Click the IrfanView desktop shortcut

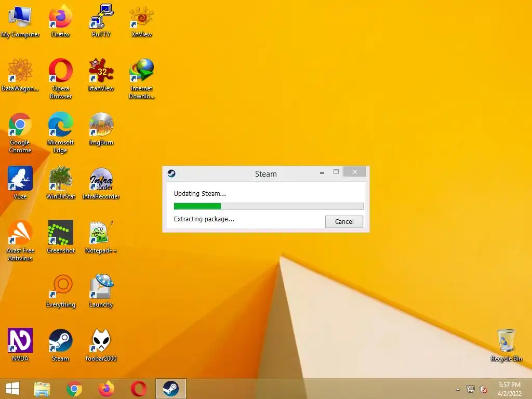point(101,75)
